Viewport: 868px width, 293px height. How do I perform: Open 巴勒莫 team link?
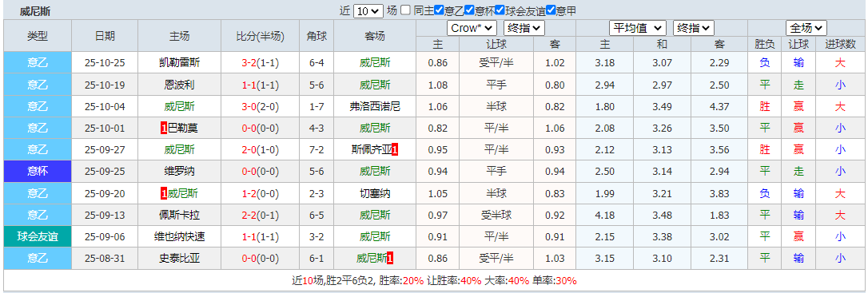coord(183,129)
